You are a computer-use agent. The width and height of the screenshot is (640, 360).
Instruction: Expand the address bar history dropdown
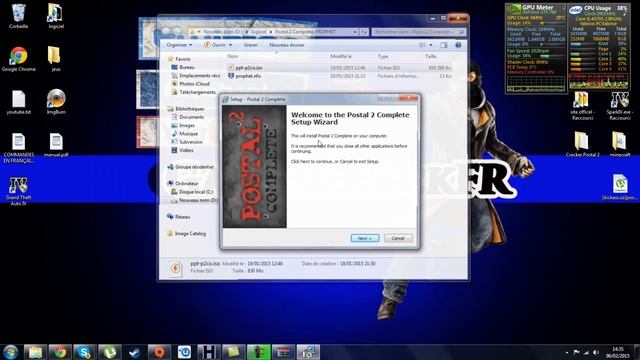[x=355, y=32]
